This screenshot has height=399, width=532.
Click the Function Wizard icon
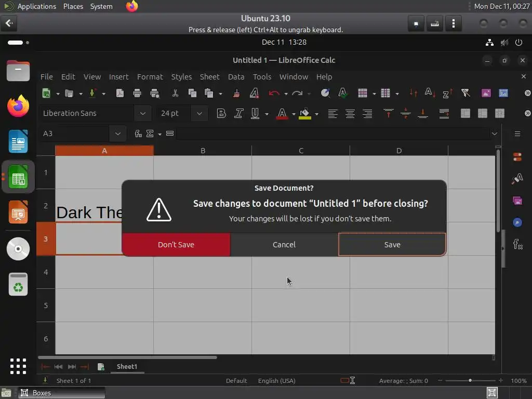coord(138,134)
